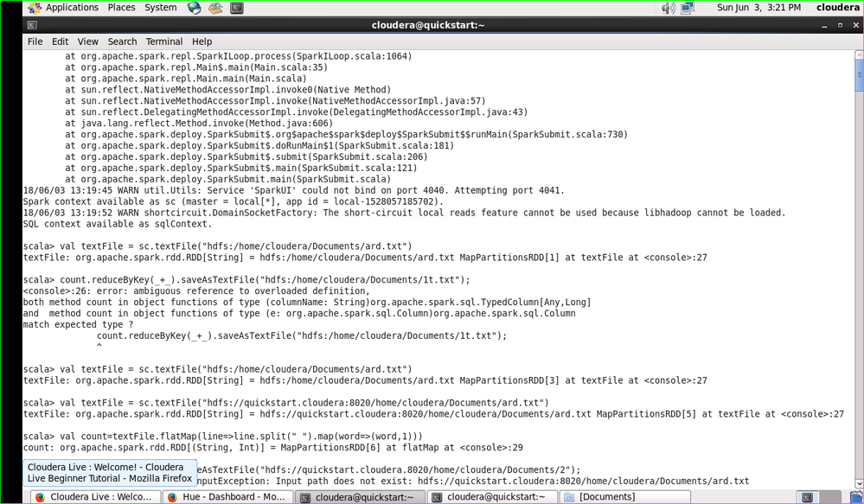This screenshot has height=504, width=864.
Task: Open the File menu in the terminal
Action: click(x=35, y=41)
